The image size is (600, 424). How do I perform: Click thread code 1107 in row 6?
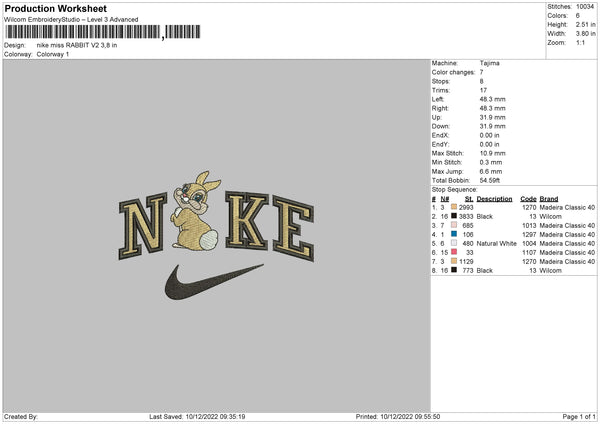(x=529, y=253)
